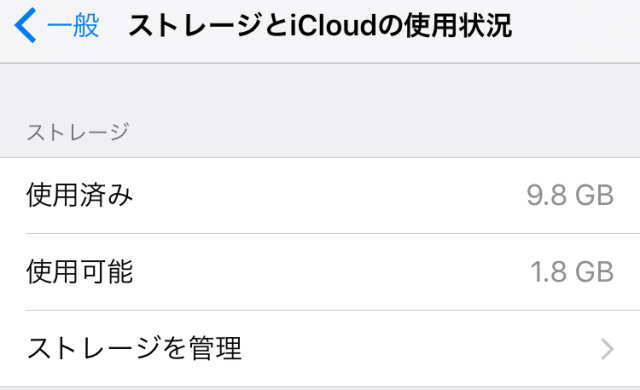Tap the blue back chevron icon
This screenshot has width=640, height=390.
[25, 25]
